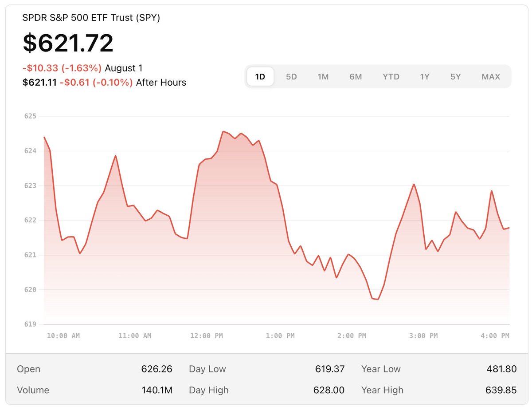The width and height of the screenshot is (532, 407).
Task: Click the 11:00 AM axis label
Action: 135,336
